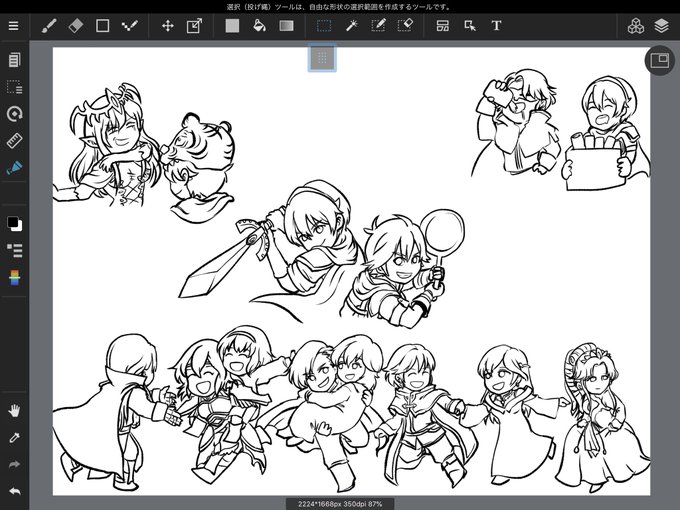
Task: Open the foreground background color swatch
Action: [14, 224]
